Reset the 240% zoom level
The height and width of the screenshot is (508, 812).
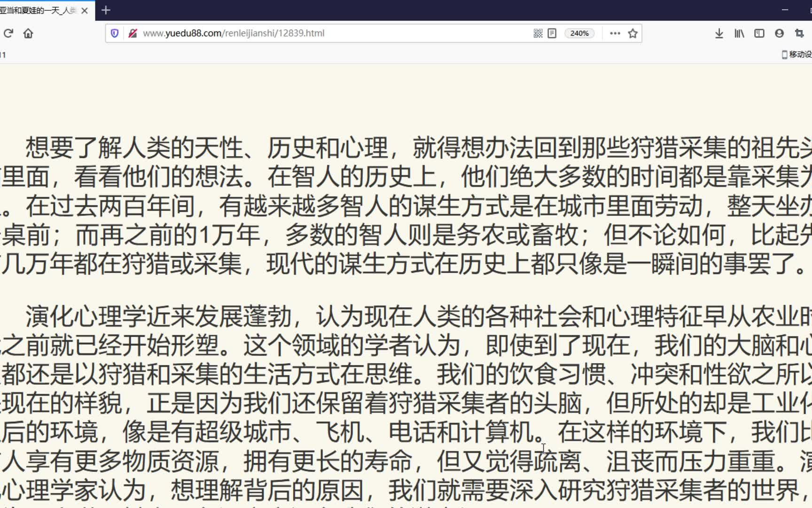pos(579,33)
